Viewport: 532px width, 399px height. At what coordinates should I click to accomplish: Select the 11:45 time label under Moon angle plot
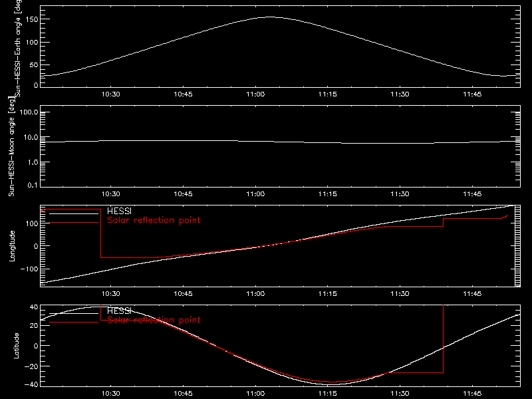pyautogui.click(x=472, y=194)
